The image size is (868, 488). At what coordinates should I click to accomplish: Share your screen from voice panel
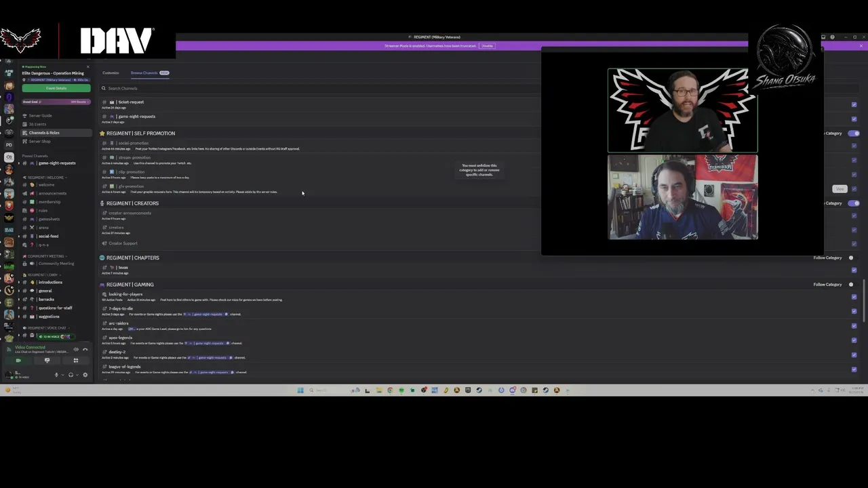click(x=47, y=361)
